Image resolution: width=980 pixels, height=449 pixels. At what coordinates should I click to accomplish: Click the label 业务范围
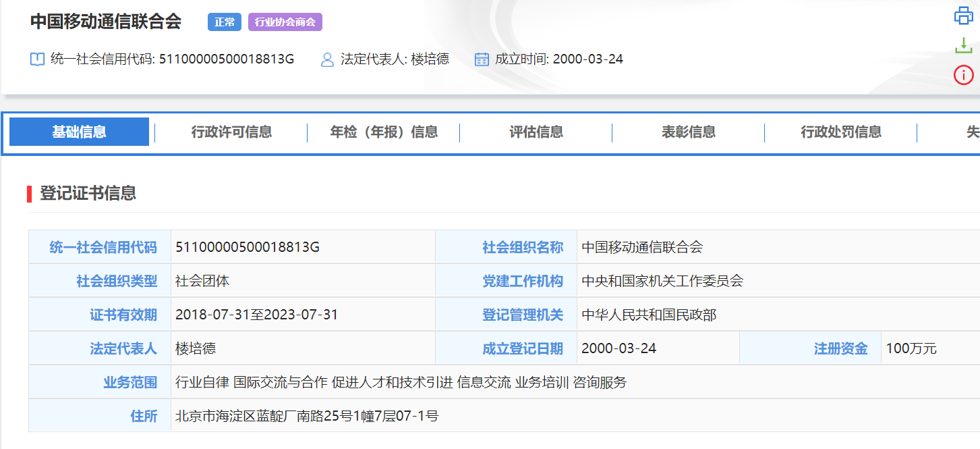coord(130,382)
